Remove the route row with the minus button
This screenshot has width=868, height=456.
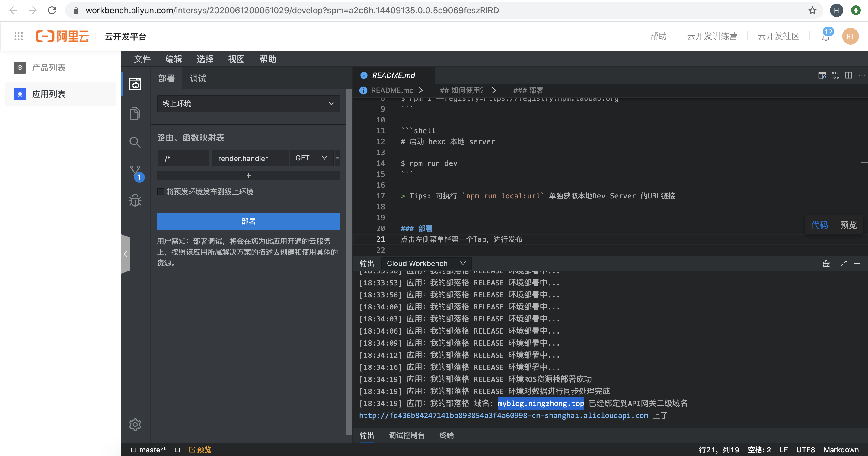(x=337, y=158)
